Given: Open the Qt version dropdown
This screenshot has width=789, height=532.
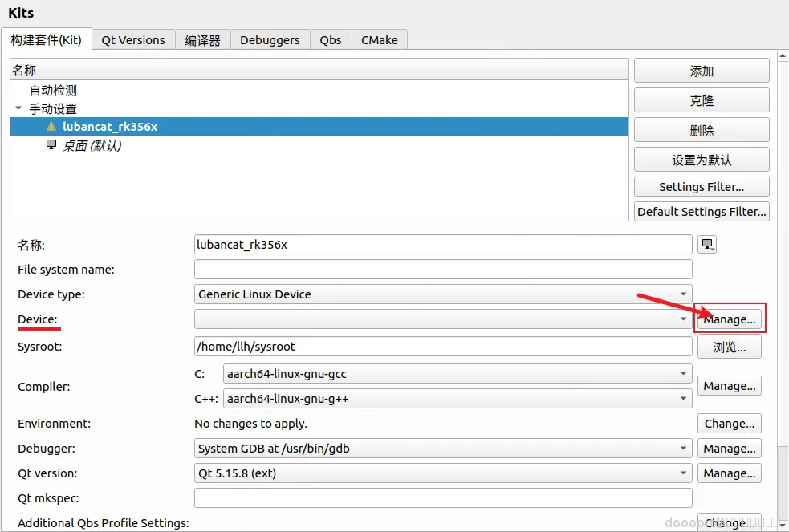Looking at the screenshot, I should tap(443, 473).
